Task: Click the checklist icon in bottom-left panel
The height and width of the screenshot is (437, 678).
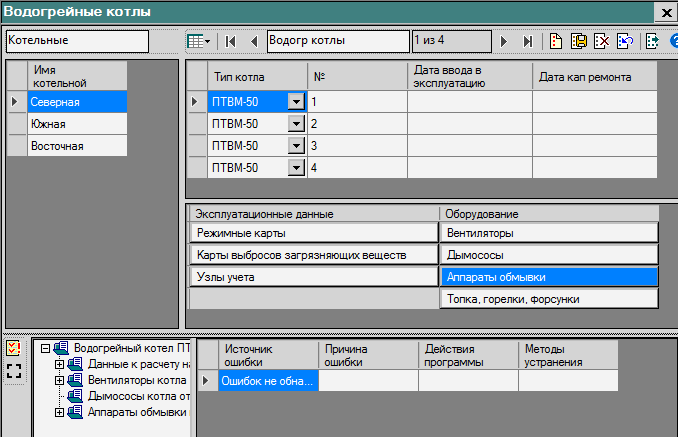Action: [x=13, y=349]
